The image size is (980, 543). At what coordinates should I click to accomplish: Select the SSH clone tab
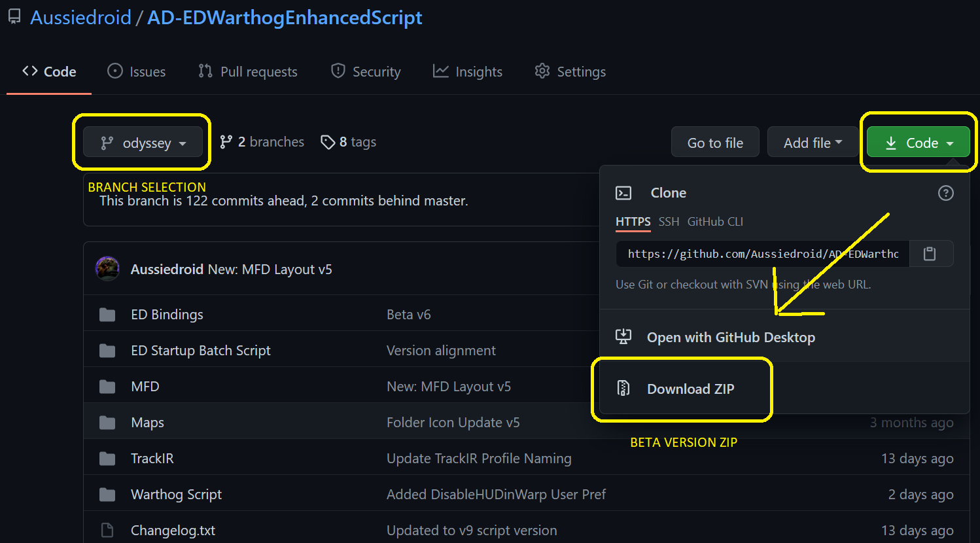pyautogui.click(x=669, y=222)
